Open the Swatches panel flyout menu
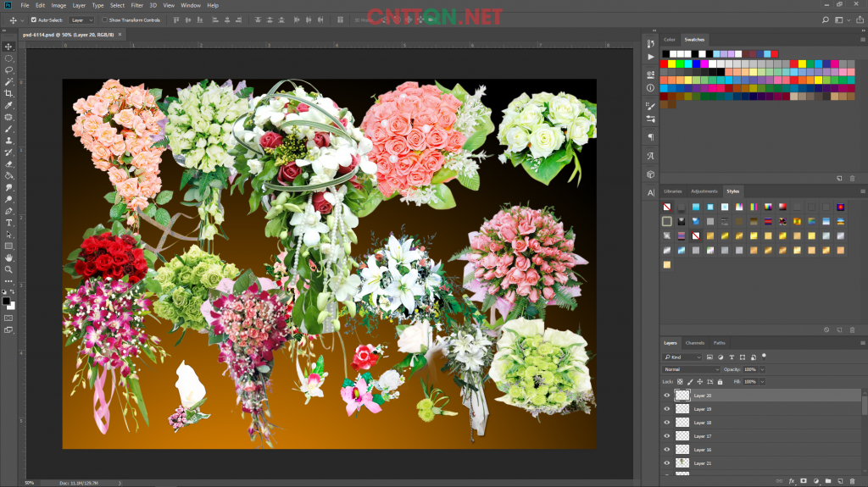The image size is (868, 487). (862, 40)
